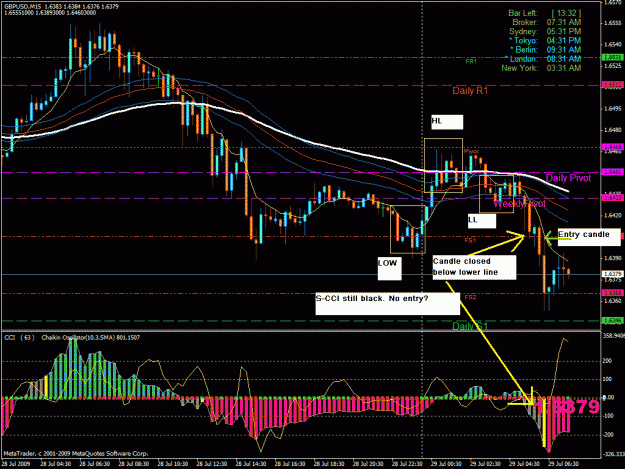The image size is (625, 469).
Task: Click the 1.6540 price axis label
Action: [x=613, y=45]
